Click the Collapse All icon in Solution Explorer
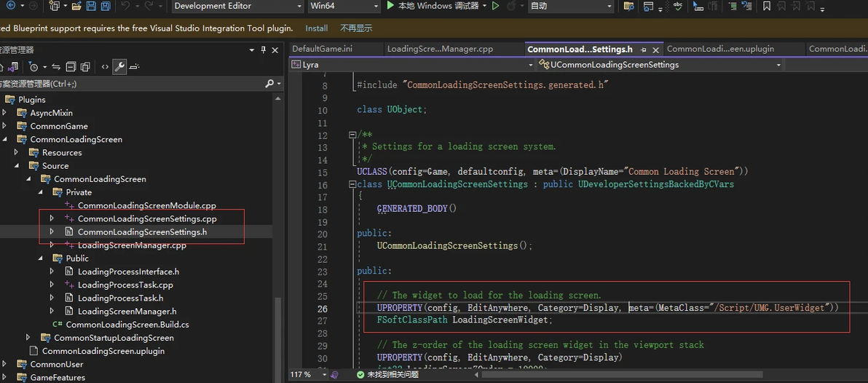Screen dimensions: 868x383 [x=71, y=66]
